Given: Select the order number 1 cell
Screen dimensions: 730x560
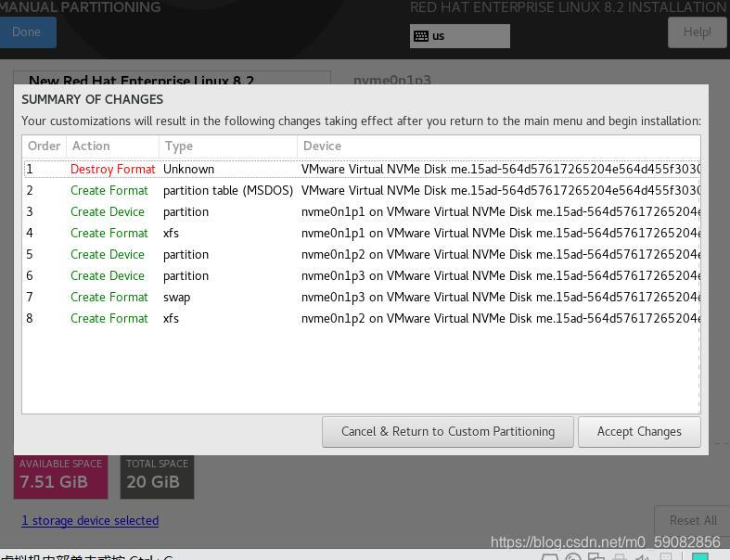Looking at the screenshot, I should click(30, 169).
